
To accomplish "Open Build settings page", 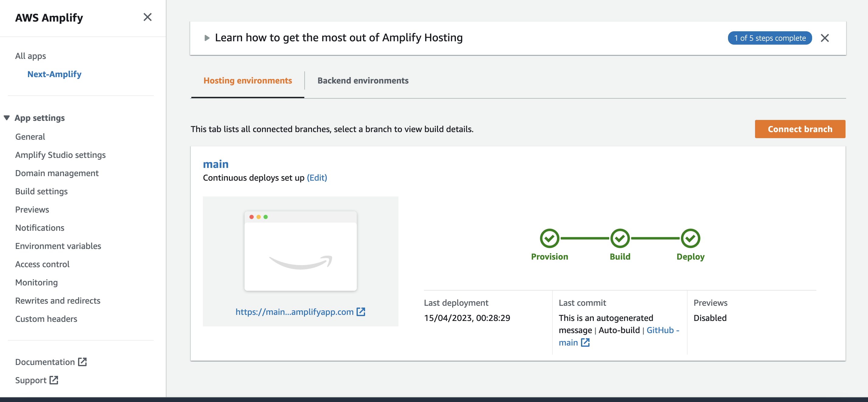I will (41, 191).
